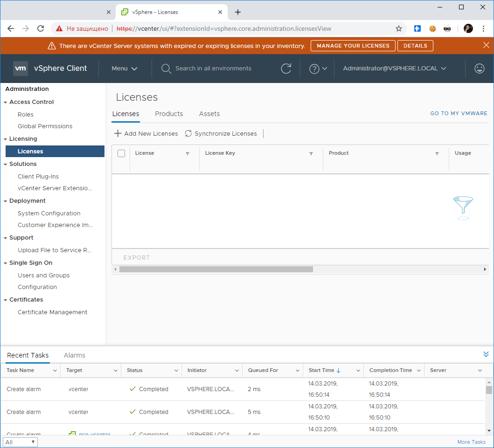
Task: Open Certificate Management
Action: pos(52,312)
